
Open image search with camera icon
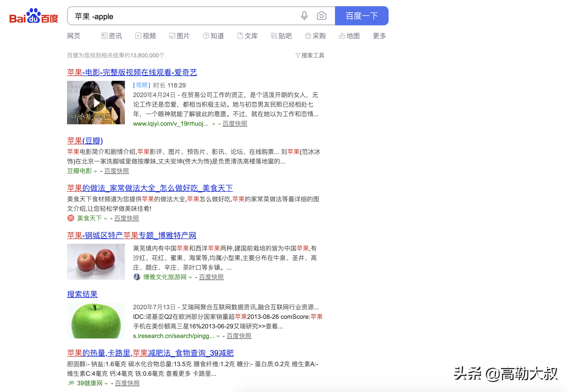tap(321, 16)
